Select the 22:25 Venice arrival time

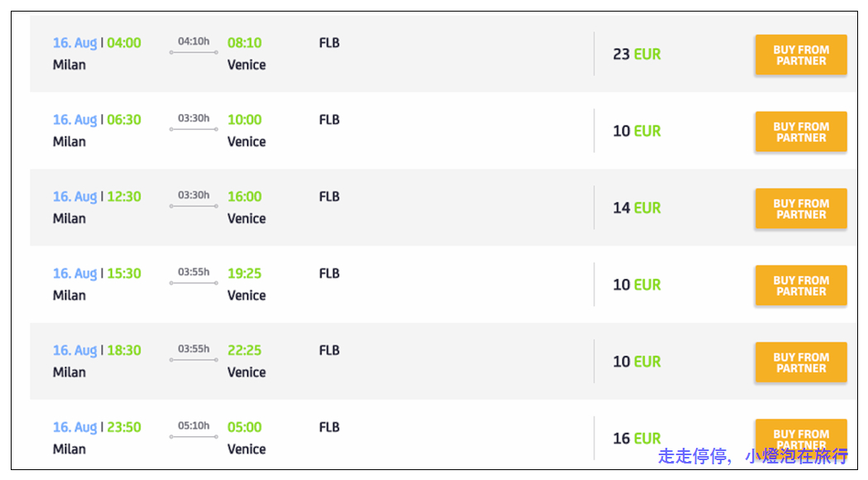click(245, 350)
